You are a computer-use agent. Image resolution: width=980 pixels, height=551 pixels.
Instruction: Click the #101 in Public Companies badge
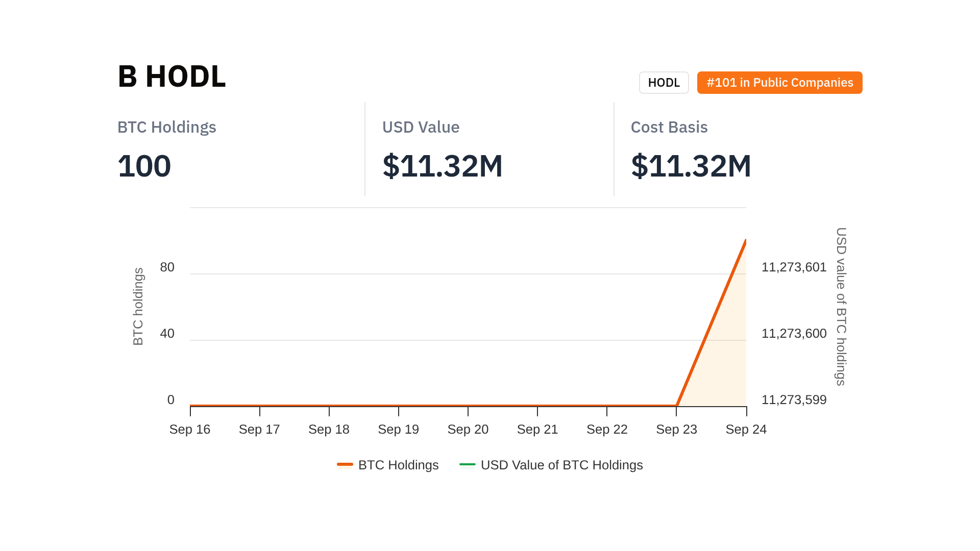[x=779, y=83]
